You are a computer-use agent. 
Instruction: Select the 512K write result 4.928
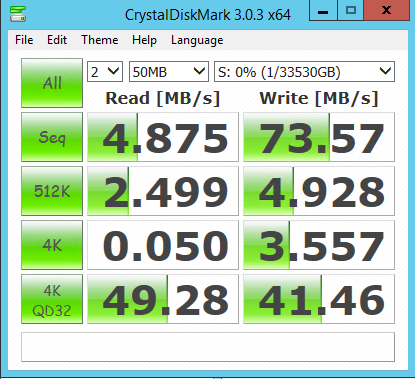pos(319,191)
